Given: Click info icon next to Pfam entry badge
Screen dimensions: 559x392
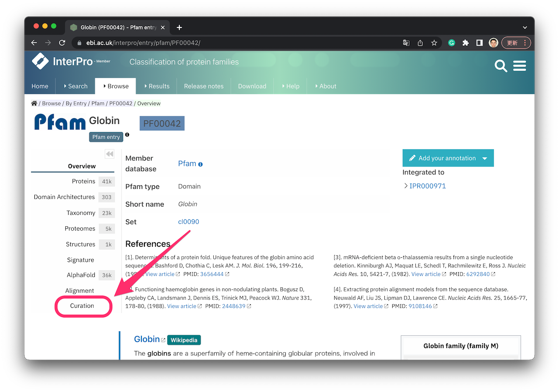Looking at the screenshot, I should (127, 135).
